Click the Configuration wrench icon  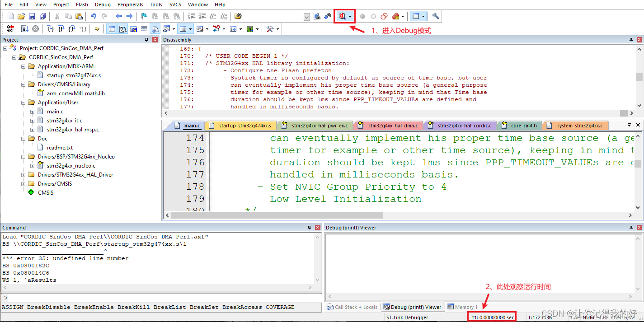coord(436,16)
